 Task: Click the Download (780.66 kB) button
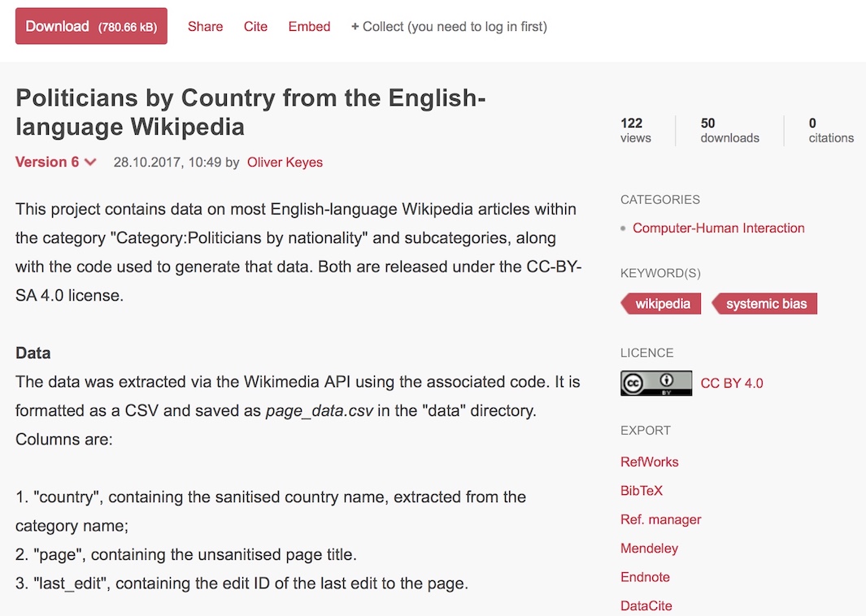(91, 26)
